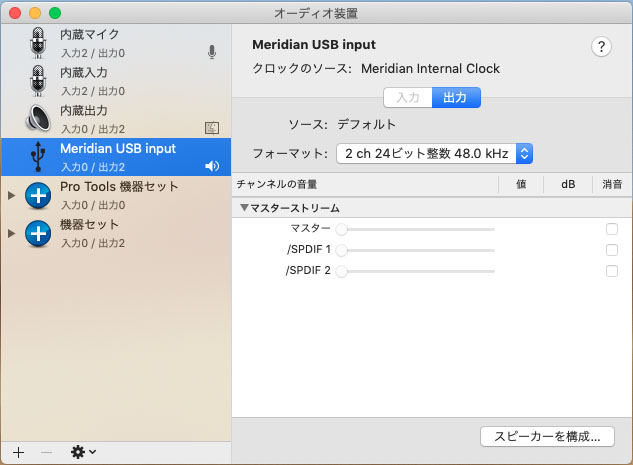Close the オーディオ装置 window with red button
The height and width of the screenshot is (465, 633).
click(15, 13)
